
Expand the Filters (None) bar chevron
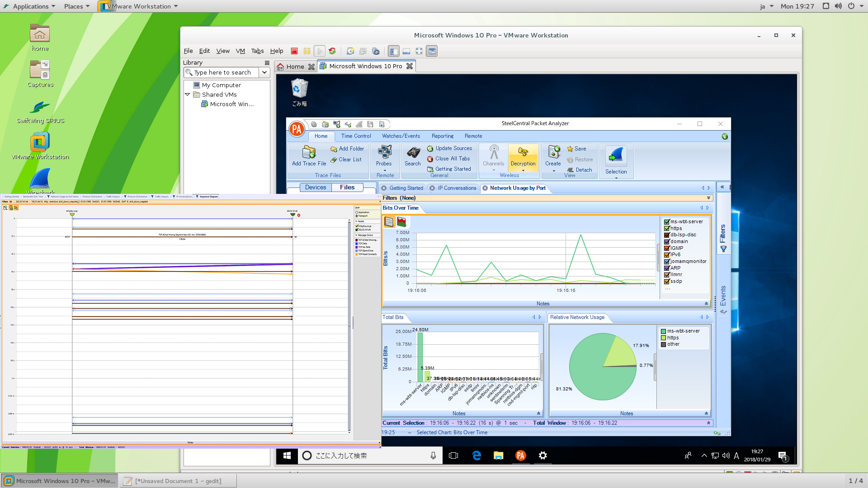708,198
